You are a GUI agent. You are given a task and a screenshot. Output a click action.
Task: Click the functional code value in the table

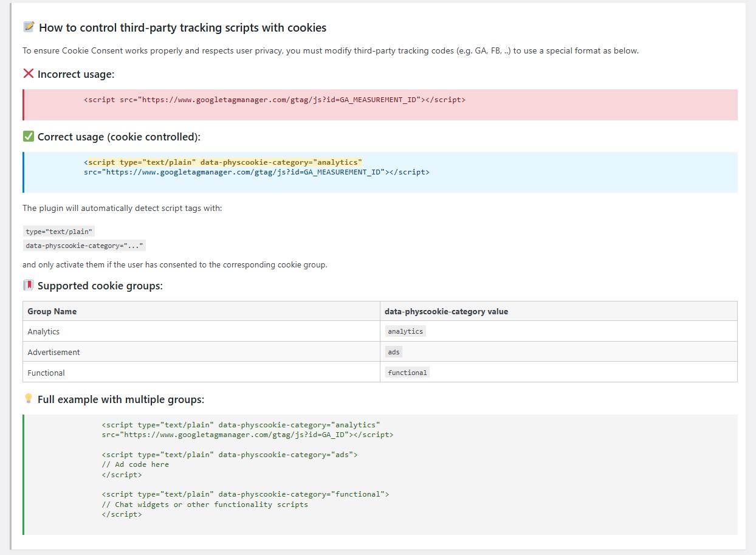(407, 373)
